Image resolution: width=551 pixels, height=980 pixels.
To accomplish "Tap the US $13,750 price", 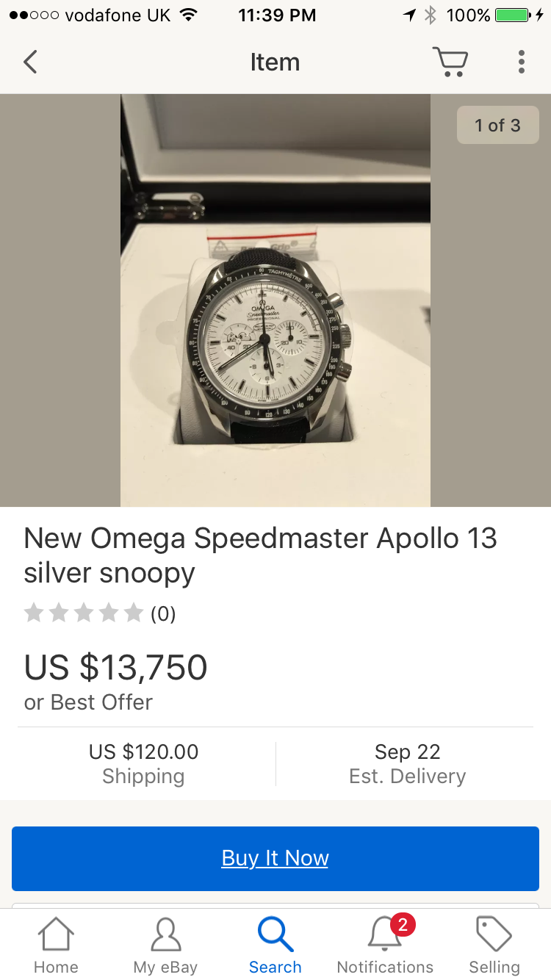I will pyautogui.click(x=116, y=667).
